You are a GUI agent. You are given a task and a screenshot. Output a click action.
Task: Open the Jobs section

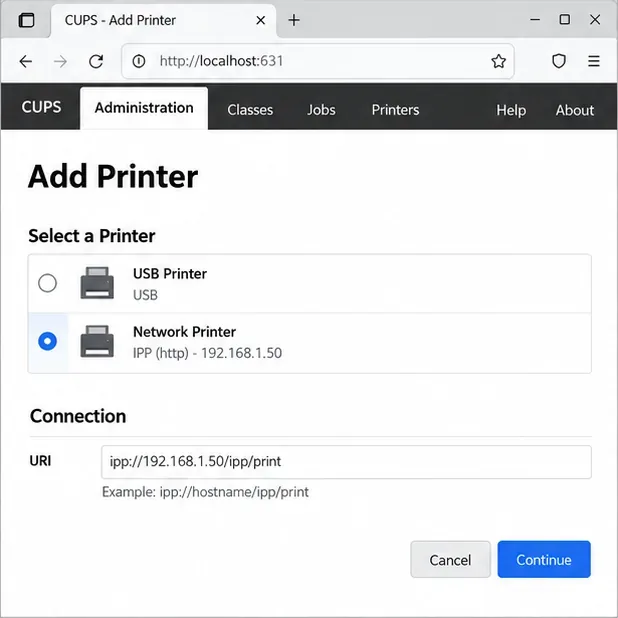click(321, 110)
